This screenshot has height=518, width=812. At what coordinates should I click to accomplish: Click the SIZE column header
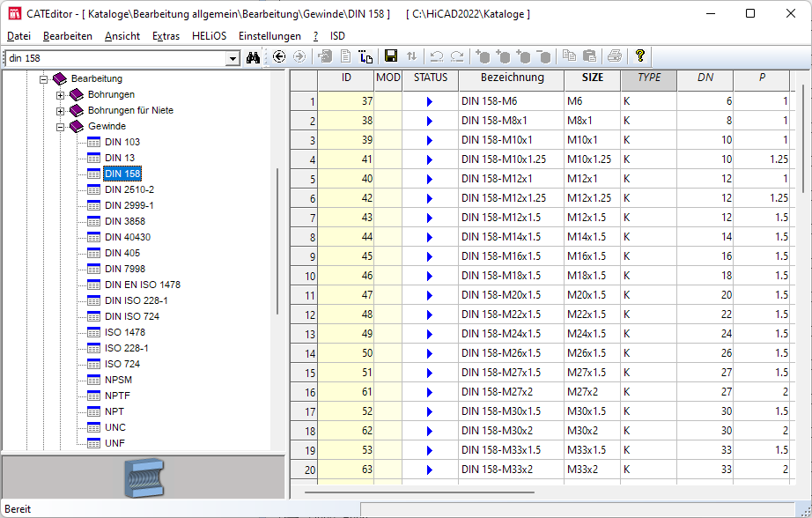pos(593,78)
